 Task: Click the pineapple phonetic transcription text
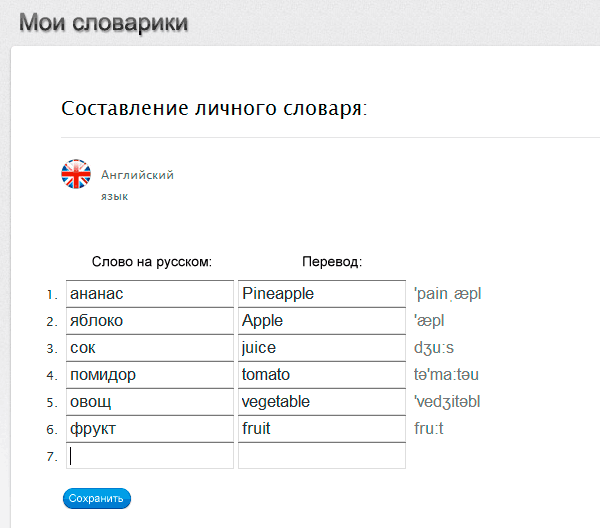[x=447, y=294]
